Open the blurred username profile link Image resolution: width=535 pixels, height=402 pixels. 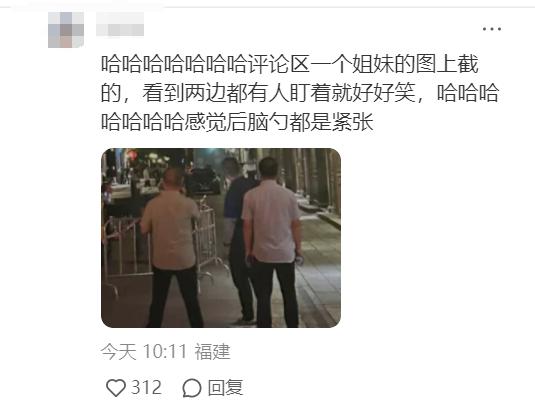(x=120, y=24)
